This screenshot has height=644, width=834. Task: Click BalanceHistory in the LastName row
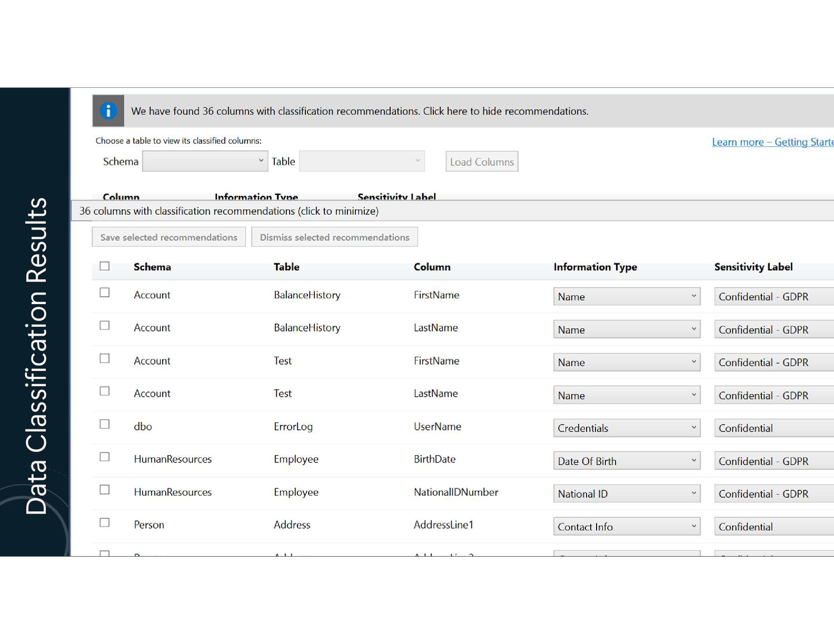(307, 327)
